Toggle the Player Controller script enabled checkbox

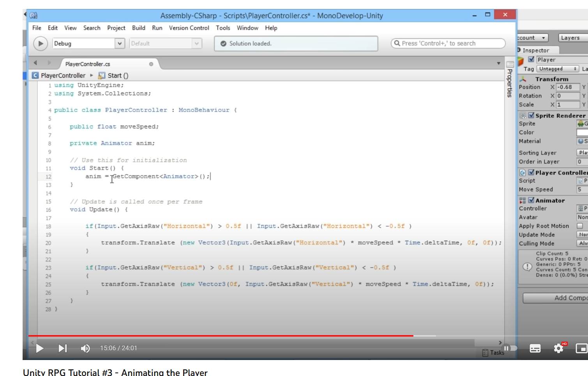pyautogui.click(x=531, y=172)
